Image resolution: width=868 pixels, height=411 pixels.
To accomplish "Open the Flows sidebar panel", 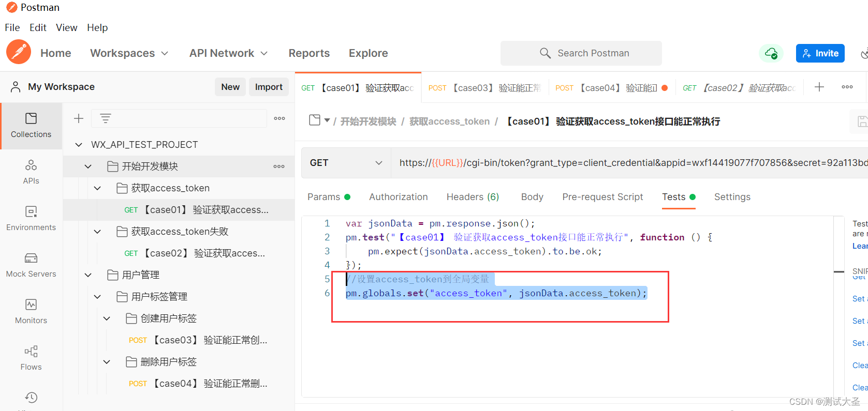I will (31, 358).
